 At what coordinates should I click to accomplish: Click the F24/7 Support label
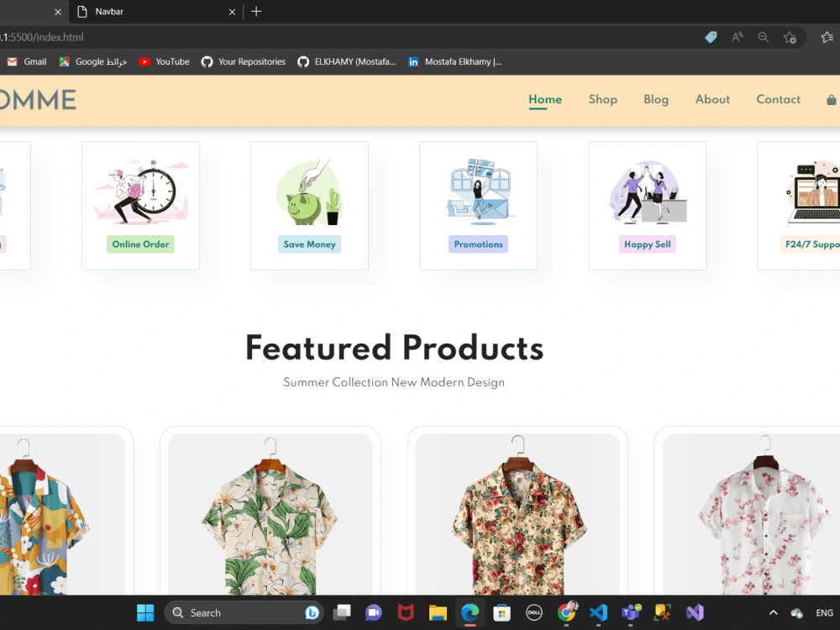click(810, 244)
